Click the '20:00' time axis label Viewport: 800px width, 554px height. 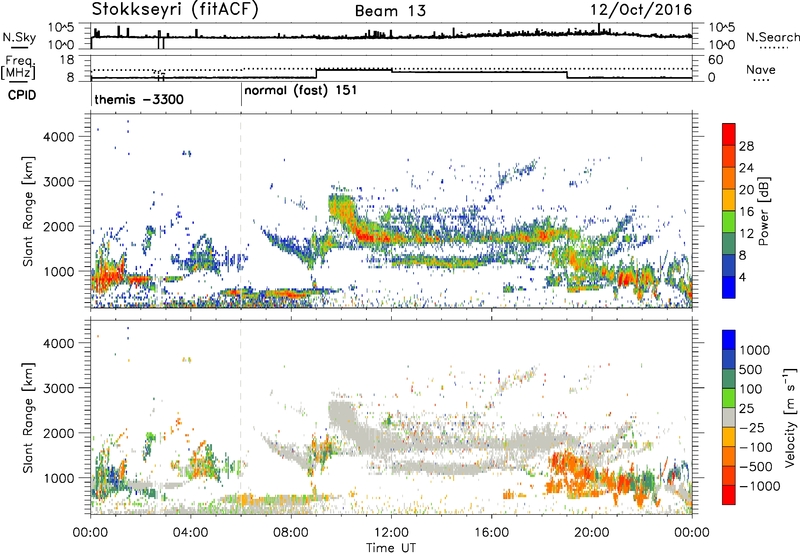591,533
